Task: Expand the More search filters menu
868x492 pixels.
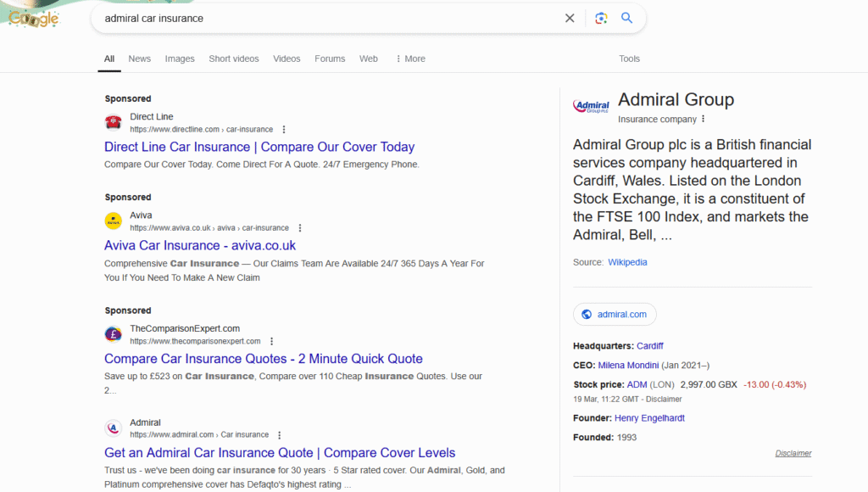Action: click(x=410, y=59)
